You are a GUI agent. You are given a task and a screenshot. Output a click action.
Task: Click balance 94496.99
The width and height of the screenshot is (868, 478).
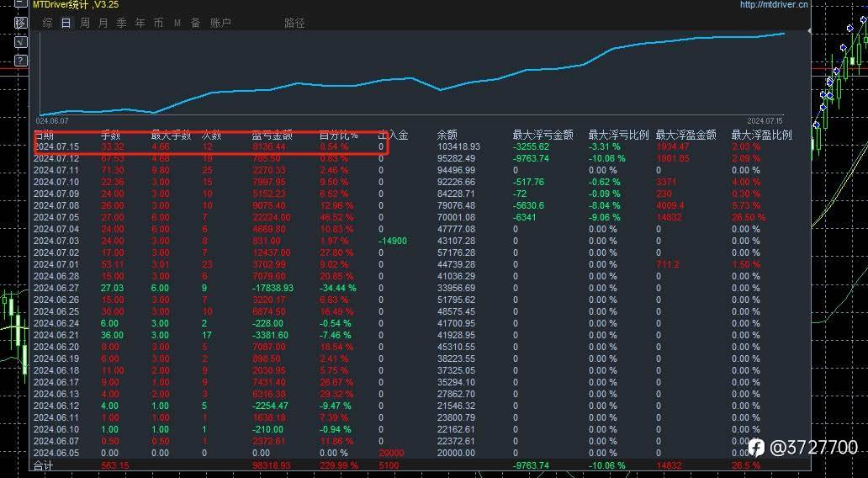[456, 170]
